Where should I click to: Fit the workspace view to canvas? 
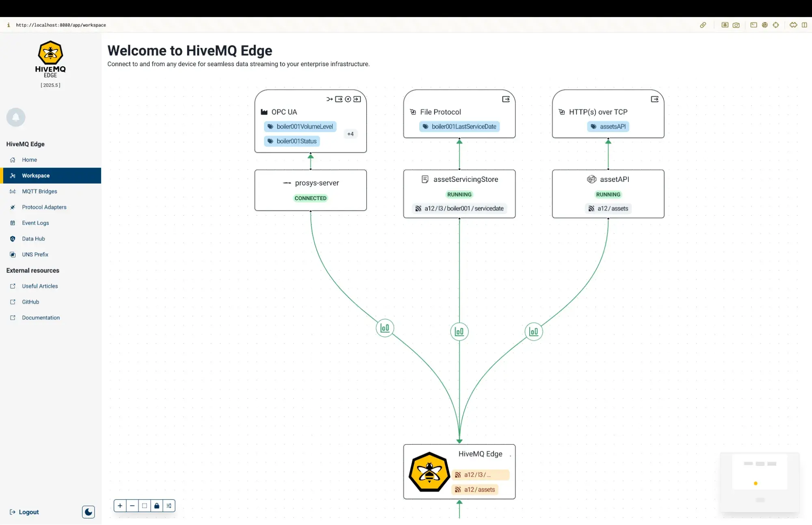[145, 506]
